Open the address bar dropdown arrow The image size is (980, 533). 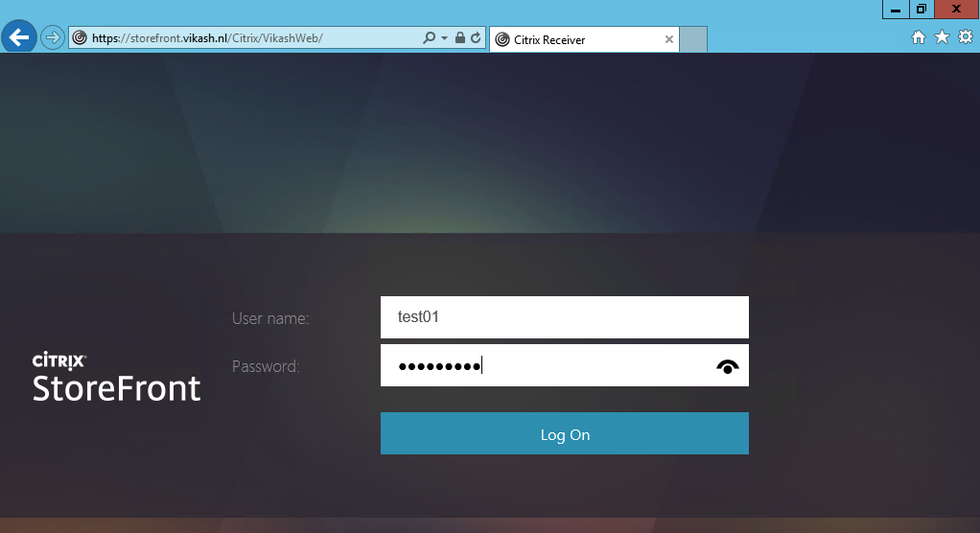click(444, 38)
